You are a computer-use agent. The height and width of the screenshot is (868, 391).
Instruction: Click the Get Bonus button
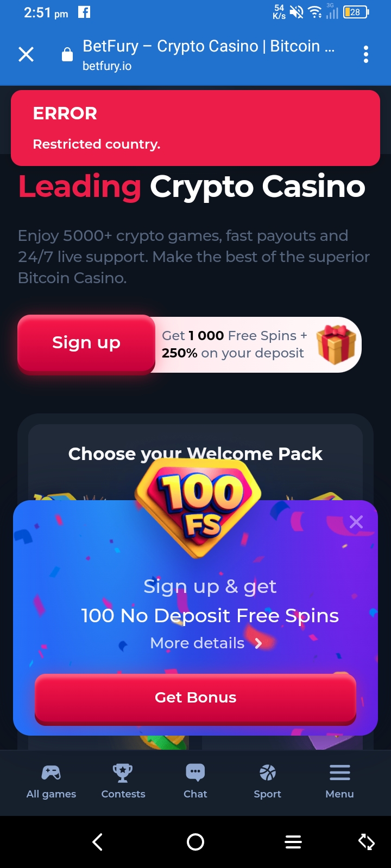(195, 698)
